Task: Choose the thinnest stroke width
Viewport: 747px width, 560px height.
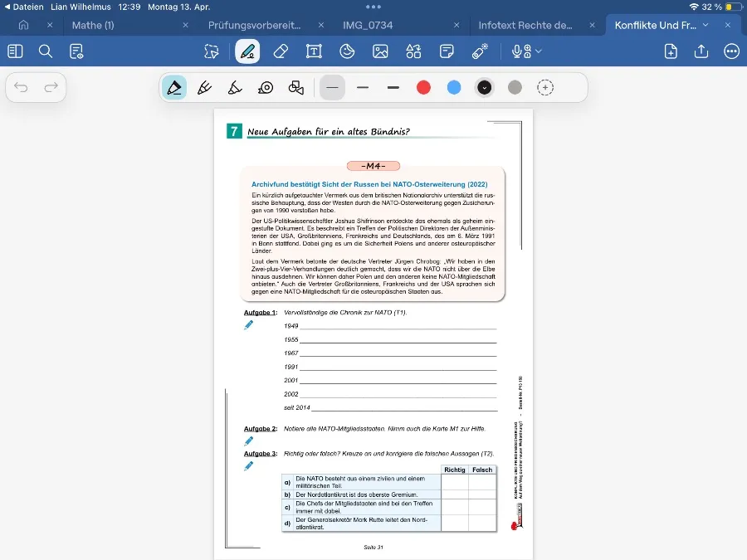Action: pyautogui.click(x=332, y=88)
